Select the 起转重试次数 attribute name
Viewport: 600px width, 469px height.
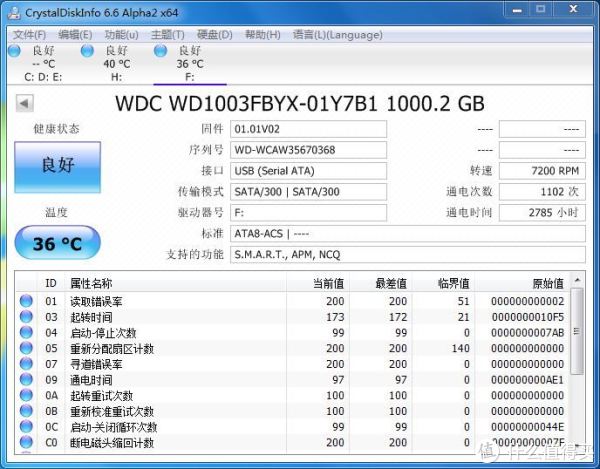(101, 396)
